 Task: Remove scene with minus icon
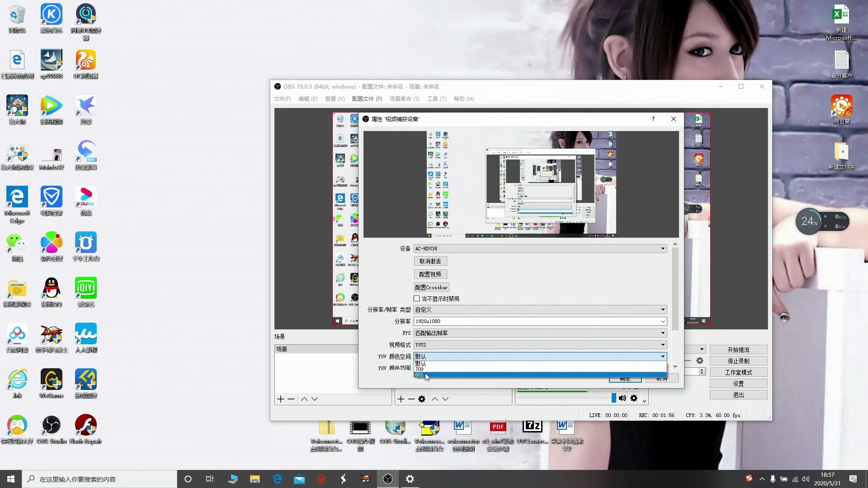(x=291, y=399)
